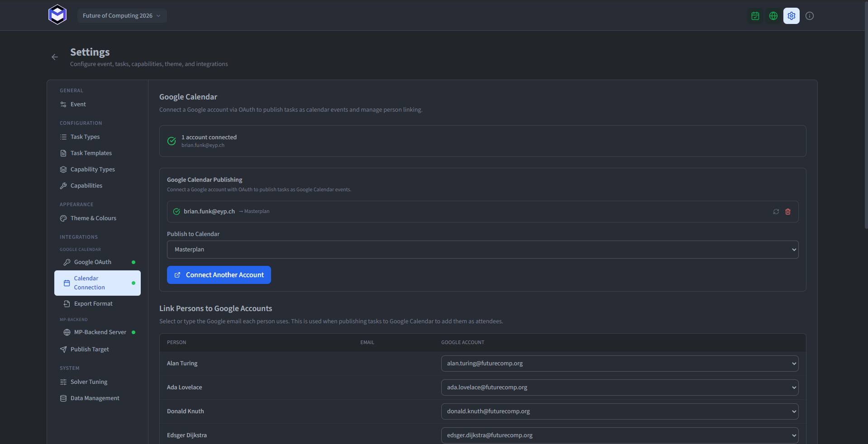Open the Task Templates section

click(97, 153)
